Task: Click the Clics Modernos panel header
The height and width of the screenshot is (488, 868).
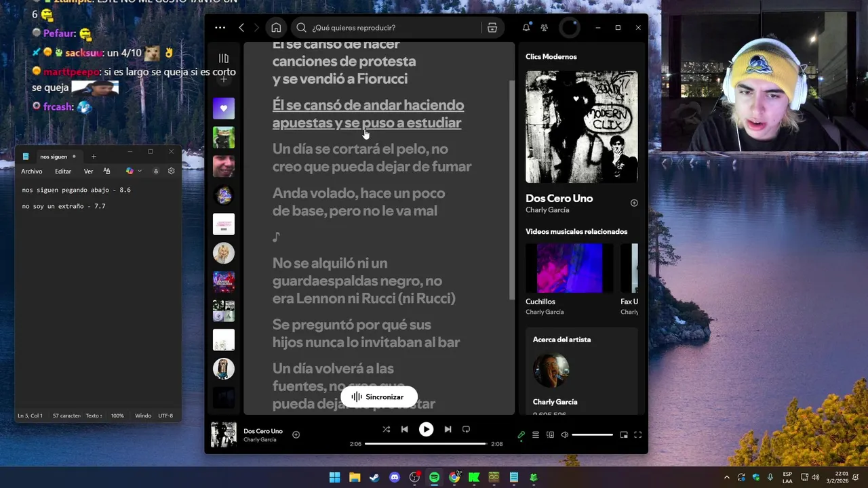Action: point(551,57)
